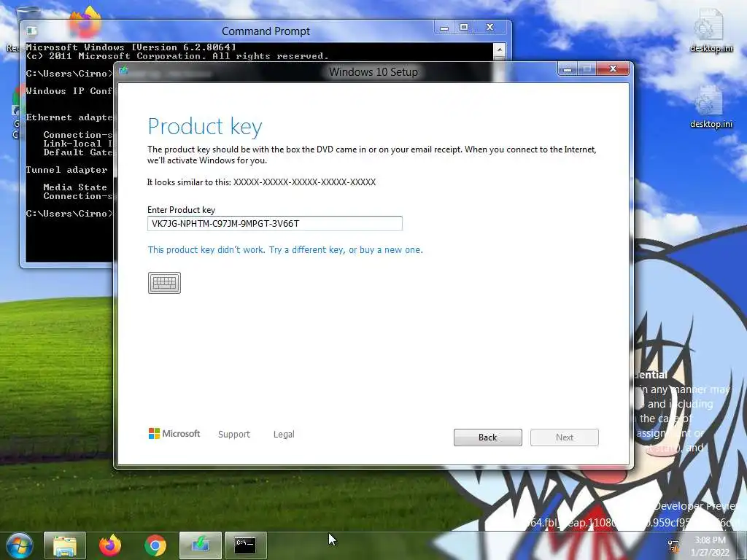The height and width of the screenshot is (560, 747).
Task: Minimize the Windows 10 Setup window
Action: [568, 69]
